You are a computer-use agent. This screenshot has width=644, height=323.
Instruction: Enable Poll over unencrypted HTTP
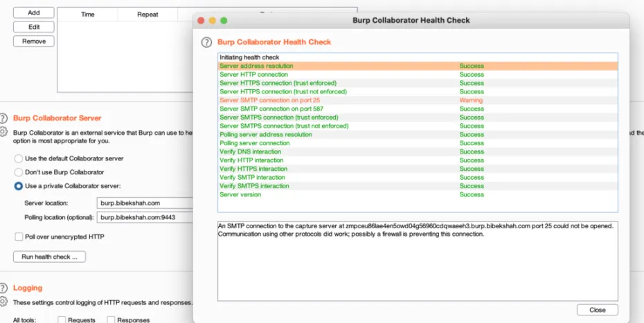(x=19, y=237)
